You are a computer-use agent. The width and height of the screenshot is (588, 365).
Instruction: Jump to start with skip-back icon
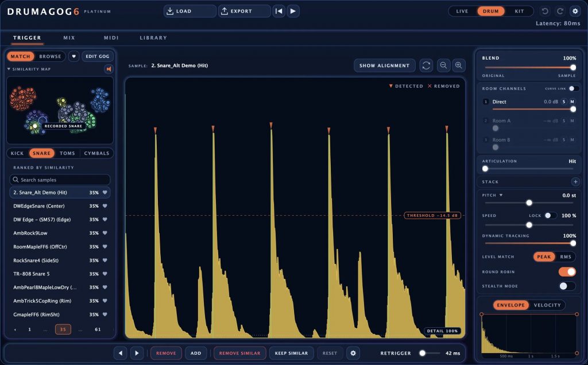click(278, 11)
